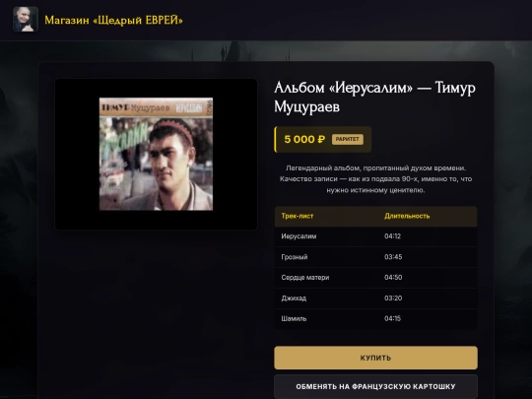Click the 03:20 duration value

(393, 299)
